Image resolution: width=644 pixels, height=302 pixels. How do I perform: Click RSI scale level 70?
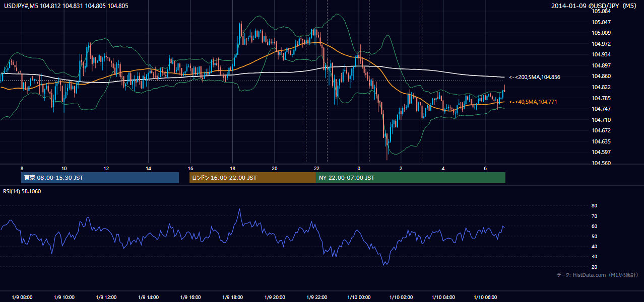[594, 216]
